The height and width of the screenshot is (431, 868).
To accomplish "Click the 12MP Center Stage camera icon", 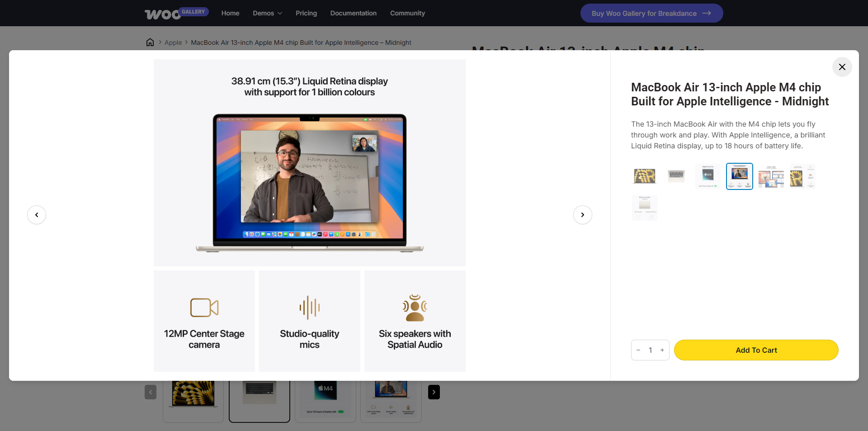I will point(204,308).
